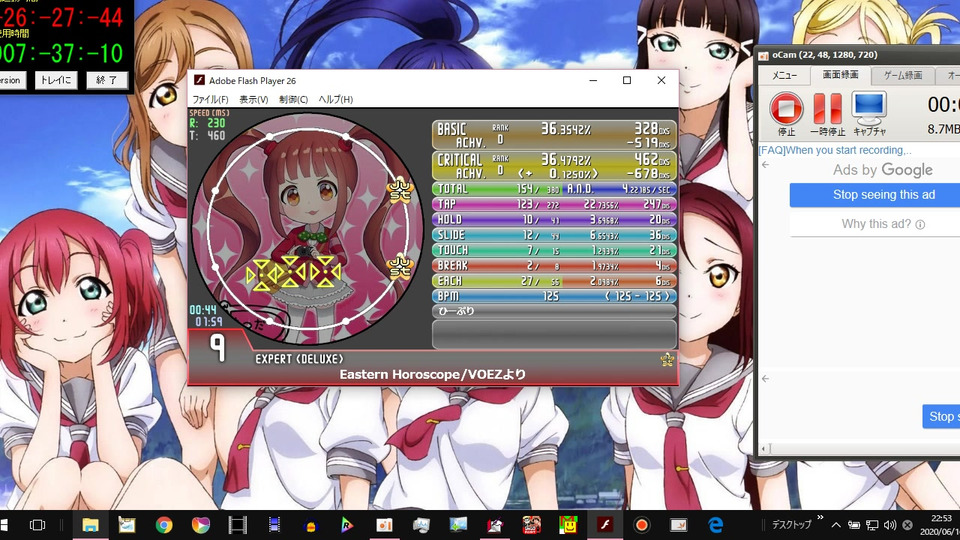Click the トレイに button in timer window
Viewport: 960px width, 540px height.
(x=56, y=80)
